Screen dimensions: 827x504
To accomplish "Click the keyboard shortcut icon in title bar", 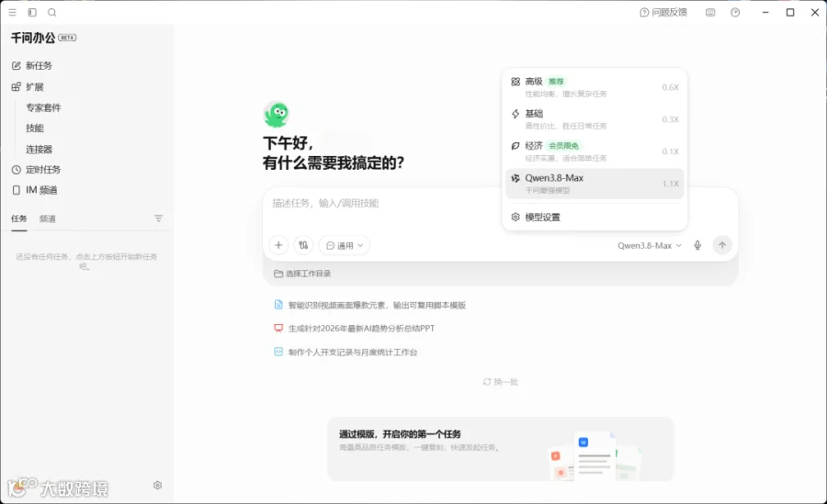I will (710, 12).
